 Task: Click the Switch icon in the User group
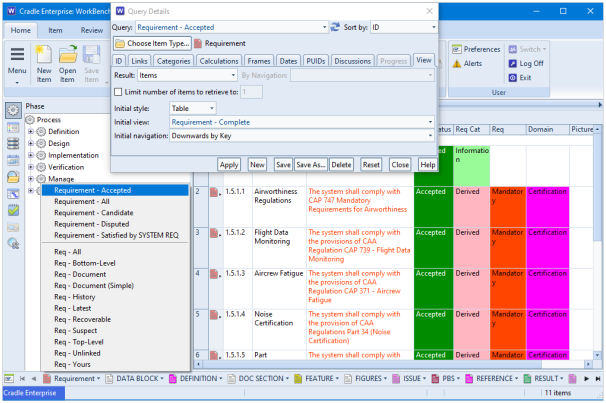pyautogui.click(x=512, y=49)
